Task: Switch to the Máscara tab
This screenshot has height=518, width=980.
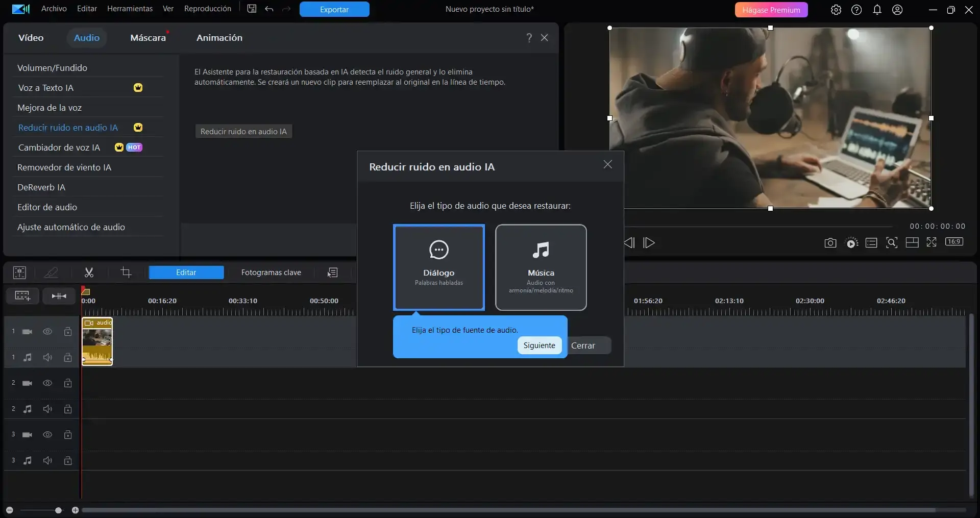Action: click(x=148, y=37)
